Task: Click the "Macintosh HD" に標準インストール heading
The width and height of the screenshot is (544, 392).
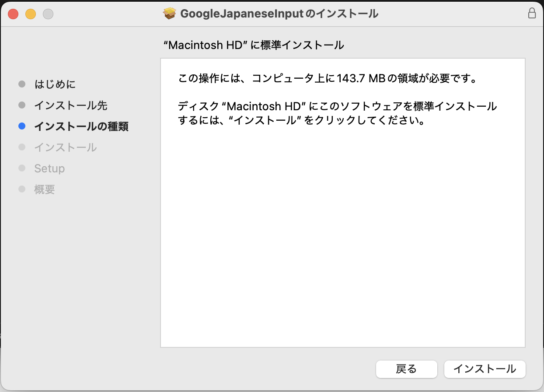Action: coord(253,45)
